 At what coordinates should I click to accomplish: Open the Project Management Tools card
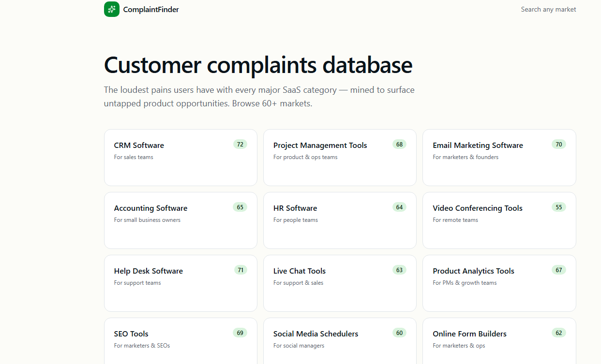(340, 158)
